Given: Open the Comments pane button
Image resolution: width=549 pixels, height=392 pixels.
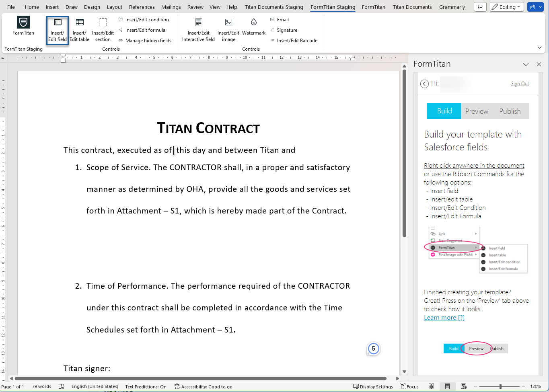Looking at the screenshot, I should pos(480,7).
